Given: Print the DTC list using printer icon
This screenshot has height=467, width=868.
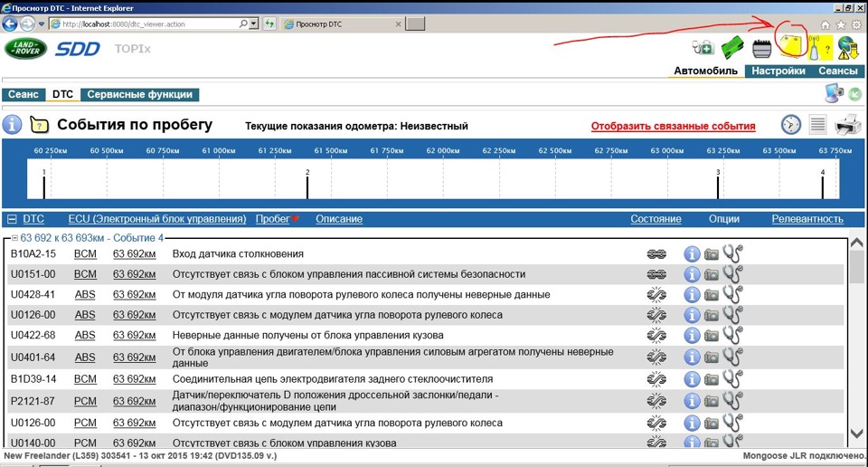Looking at the screenshot, I should point(847,124).
